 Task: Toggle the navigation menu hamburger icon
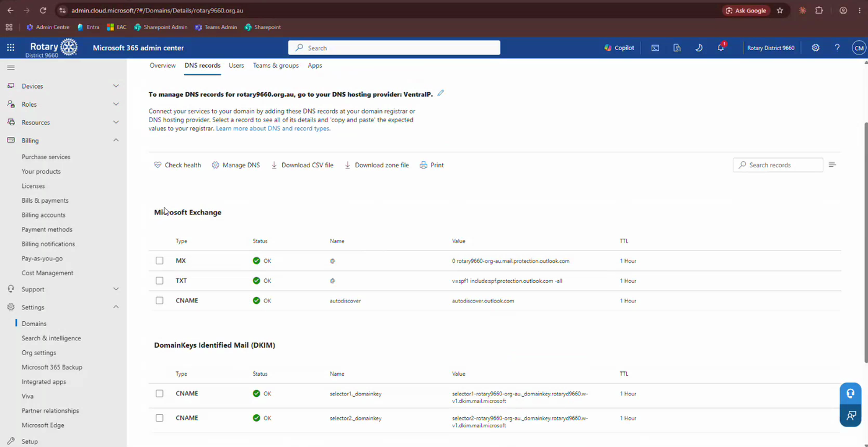click(x=11, y=68)
